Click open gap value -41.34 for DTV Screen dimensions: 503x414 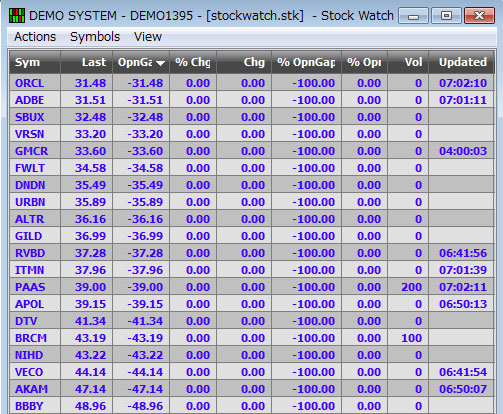pyautogui.click(x=145, y=321)
